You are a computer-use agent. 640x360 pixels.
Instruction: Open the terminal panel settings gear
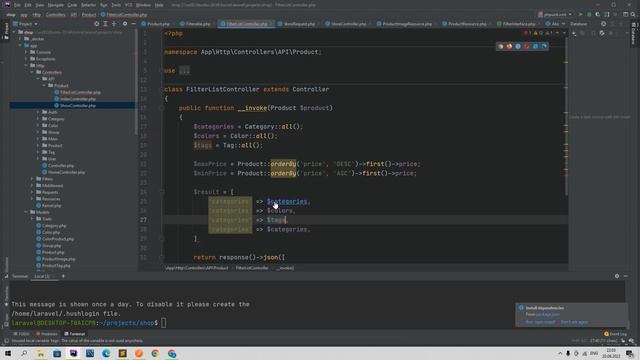click(617, 276)
